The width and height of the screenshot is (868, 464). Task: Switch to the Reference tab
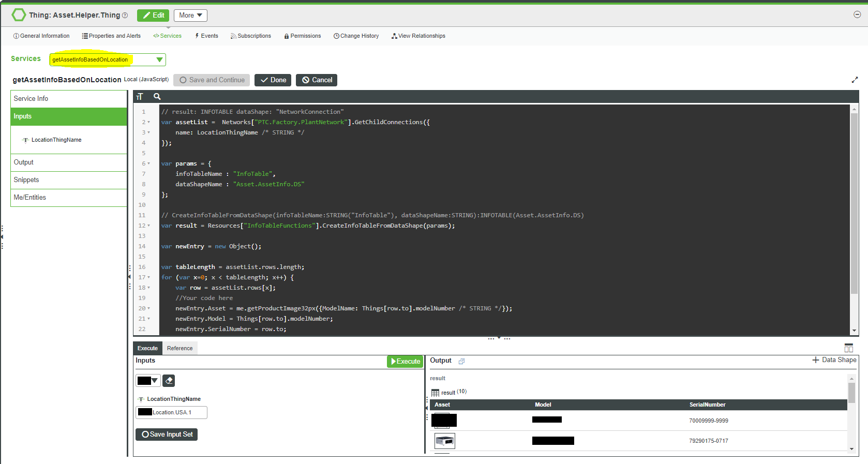pyautogui.click(x=179, y=348)
